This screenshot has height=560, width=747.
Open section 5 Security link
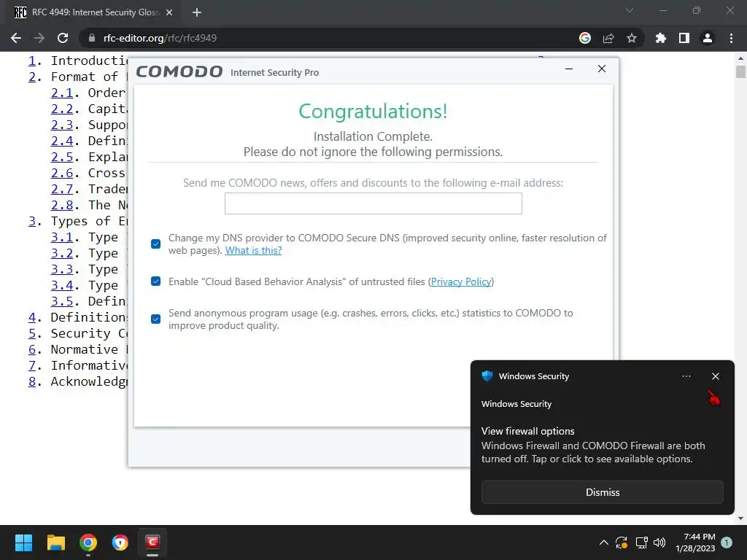pyautogui.click(x=32, y=333)
